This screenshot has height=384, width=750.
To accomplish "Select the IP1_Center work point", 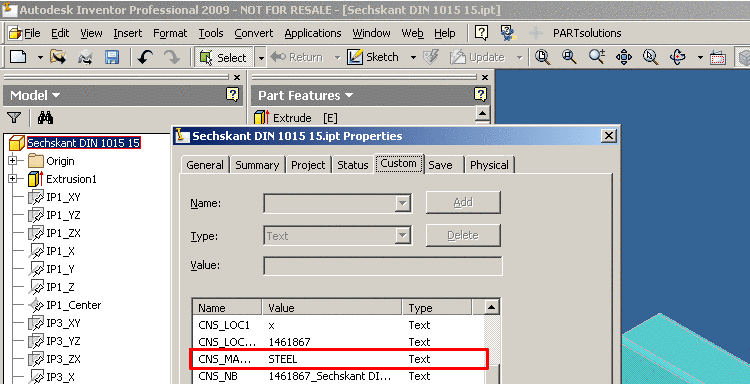I will coord(74,305).
